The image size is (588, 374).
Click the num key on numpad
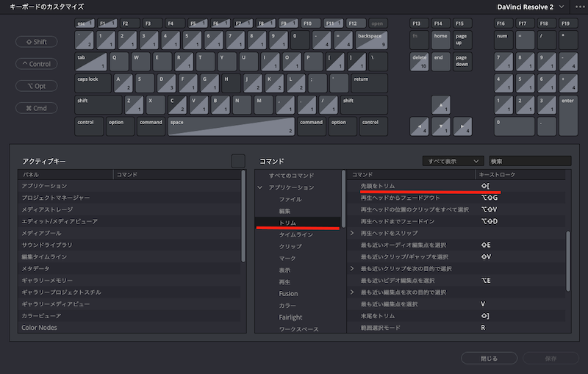point(503,40)
